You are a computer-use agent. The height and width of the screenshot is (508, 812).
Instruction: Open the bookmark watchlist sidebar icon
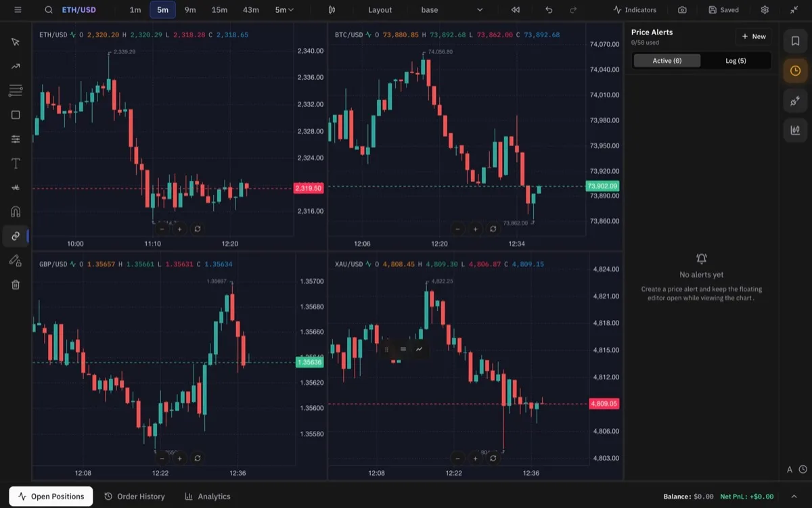point(796,41)
